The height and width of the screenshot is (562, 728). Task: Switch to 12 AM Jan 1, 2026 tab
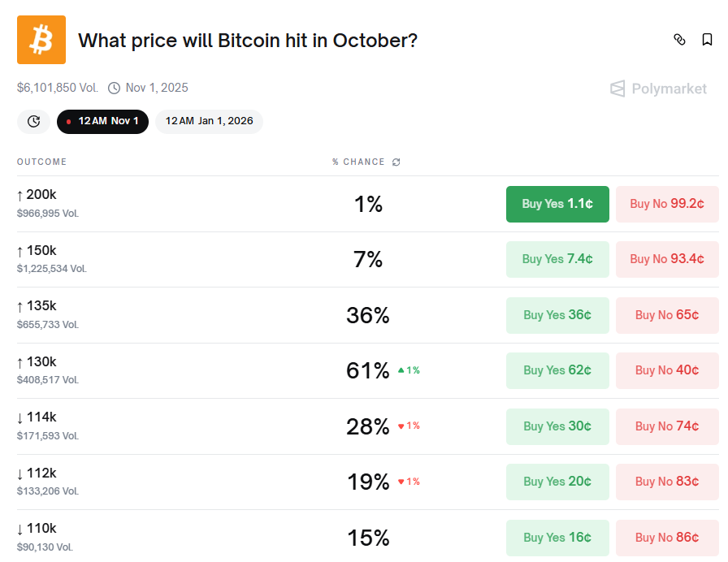[209, 121]
